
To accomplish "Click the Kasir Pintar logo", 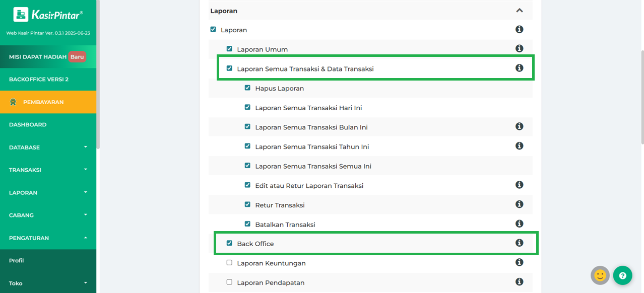I will [x=48, y=15].
